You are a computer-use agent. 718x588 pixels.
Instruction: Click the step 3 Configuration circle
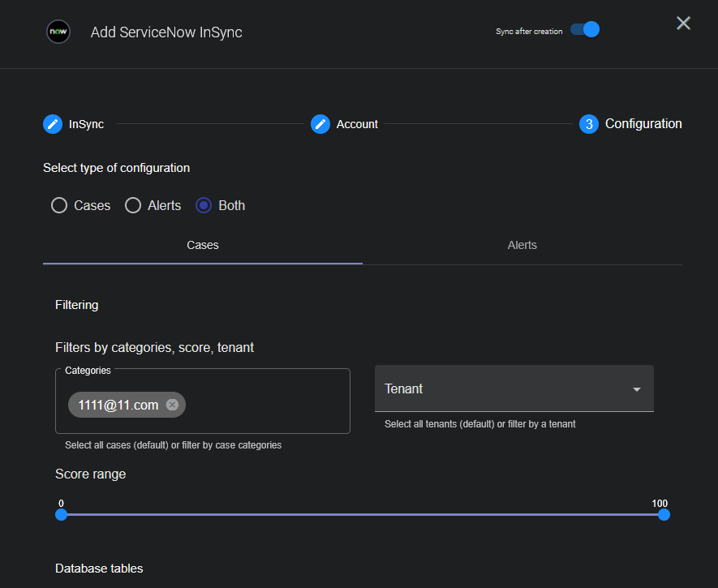pos(589,124)
